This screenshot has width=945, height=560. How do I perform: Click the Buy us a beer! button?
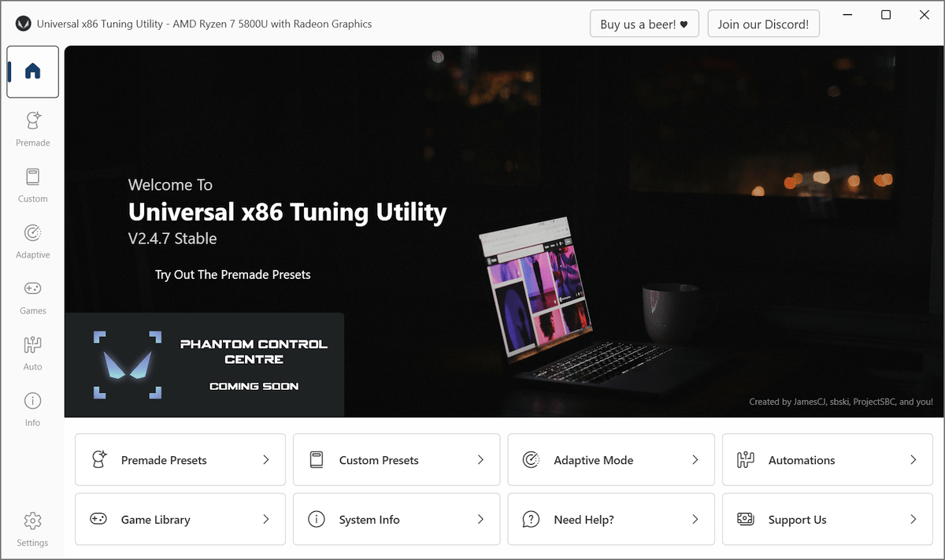click(644, 23)
